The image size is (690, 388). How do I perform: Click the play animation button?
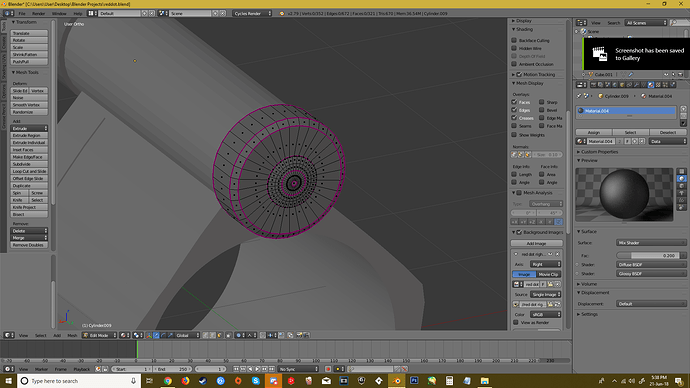pyautogui.click(x=257, y=369)
